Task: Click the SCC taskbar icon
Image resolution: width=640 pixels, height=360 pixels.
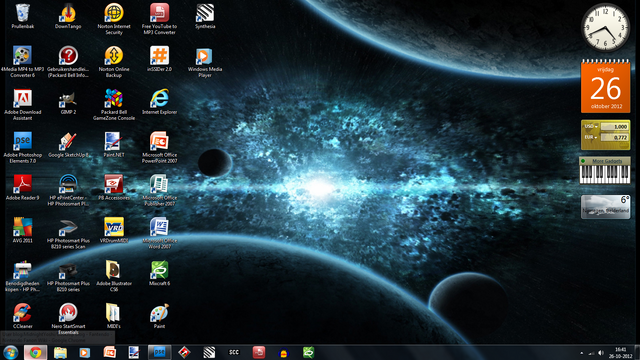Action: [234, 352]
